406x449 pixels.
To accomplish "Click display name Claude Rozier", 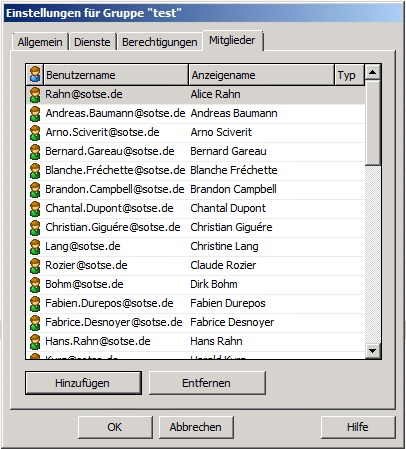I will click(x=223, y=265).
